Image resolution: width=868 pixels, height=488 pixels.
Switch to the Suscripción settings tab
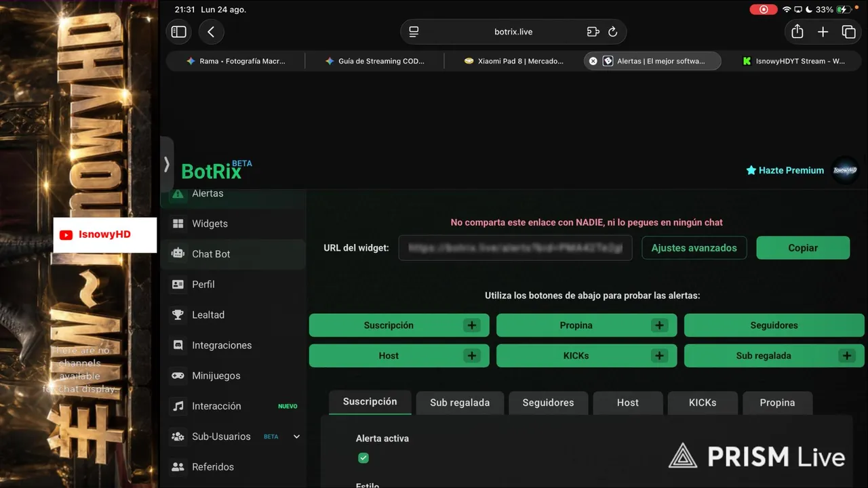point(370,402)
